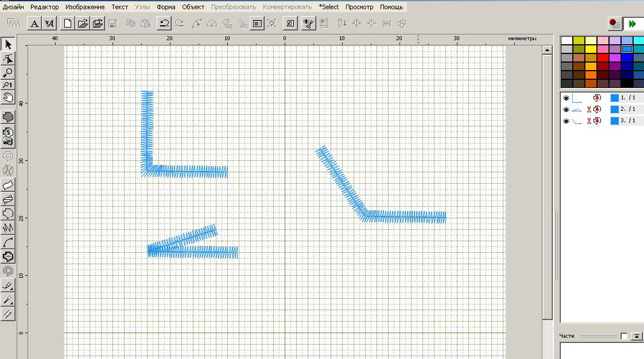Toggle scissors trim icon on row 2
The width and height of the screenshot is (644, 359).
[x=589, y=109]
